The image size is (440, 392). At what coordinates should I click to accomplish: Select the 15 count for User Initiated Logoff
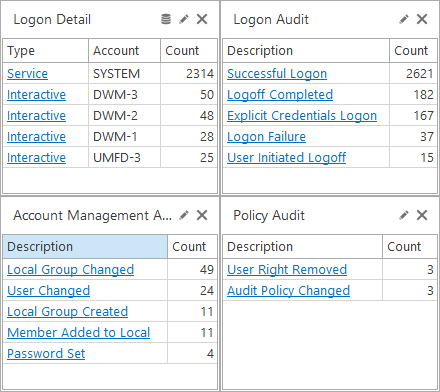pos(413,158)
